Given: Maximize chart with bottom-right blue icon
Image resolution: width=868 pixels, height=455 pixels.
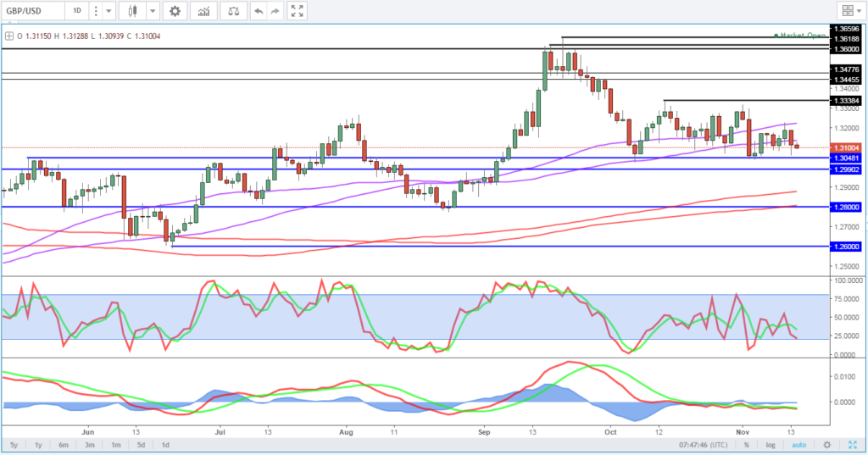Looking at the screenshot, I should [x=853, y=445].
